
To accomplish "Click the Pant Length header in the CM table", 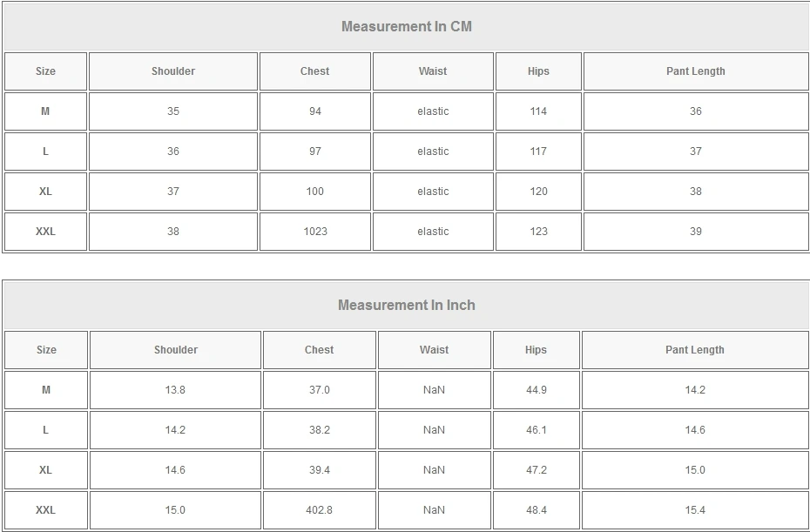I will tap(695, 71).
